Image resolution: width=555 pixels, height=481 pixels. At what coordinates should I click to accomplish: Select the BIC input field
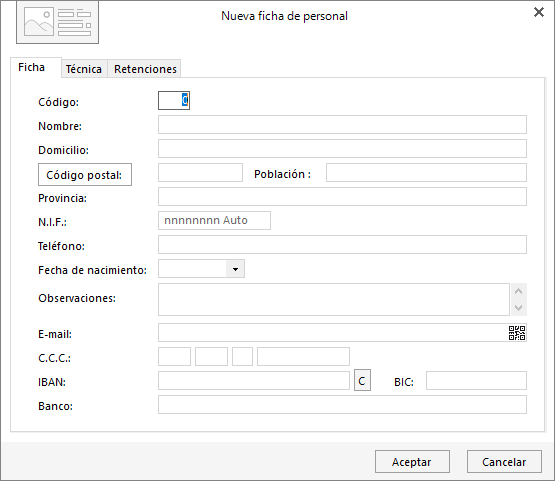click(476, 380)
